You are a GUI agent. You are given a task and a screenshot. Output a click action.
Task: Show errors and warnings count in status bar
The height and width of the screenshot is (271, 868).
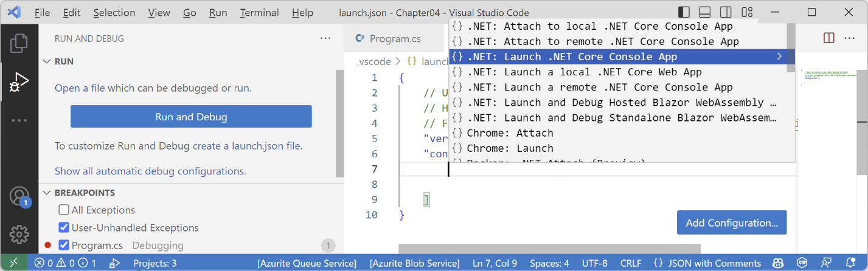coord(66,263)
